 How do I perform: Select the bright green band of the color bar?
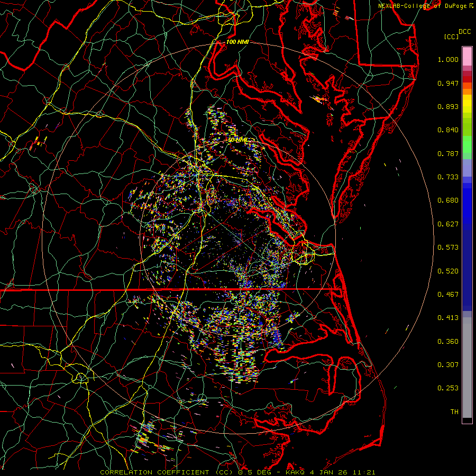coord(467,147)
